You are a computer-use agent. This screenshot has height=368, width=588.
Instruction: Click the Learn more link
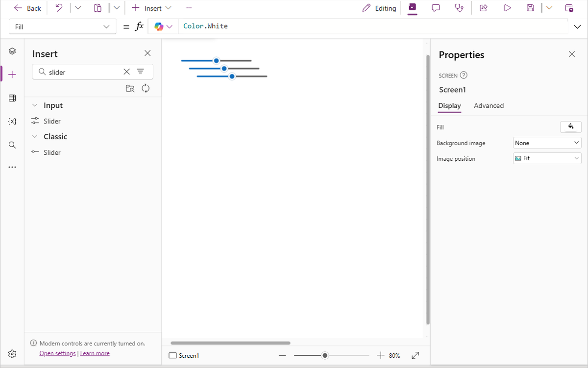pyautogui.click(x=95, y=353)
